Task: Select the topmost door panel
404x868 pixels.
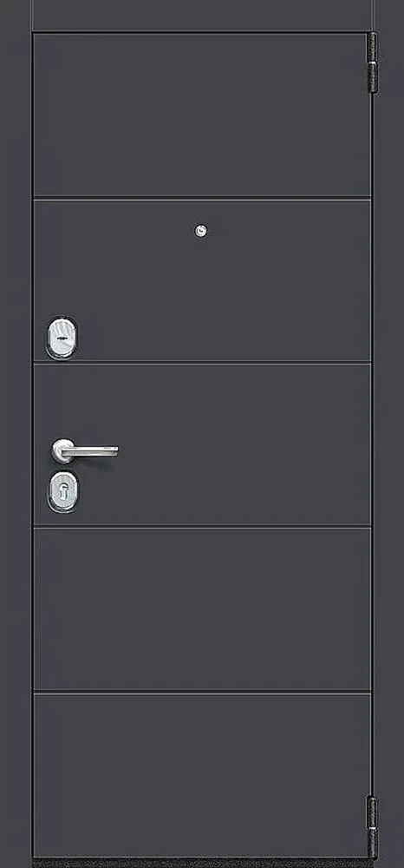Action: point(202,115)
